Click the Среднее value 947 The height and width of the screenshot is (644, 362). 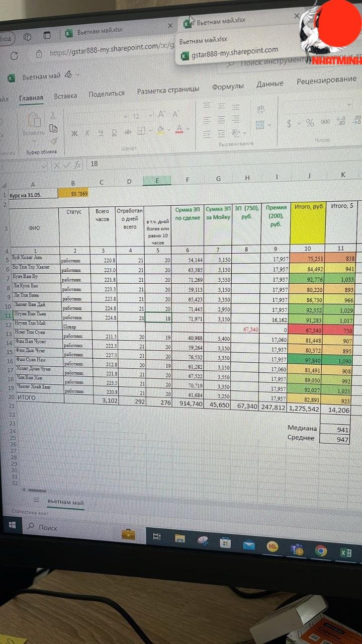click(x=335, y=439)
